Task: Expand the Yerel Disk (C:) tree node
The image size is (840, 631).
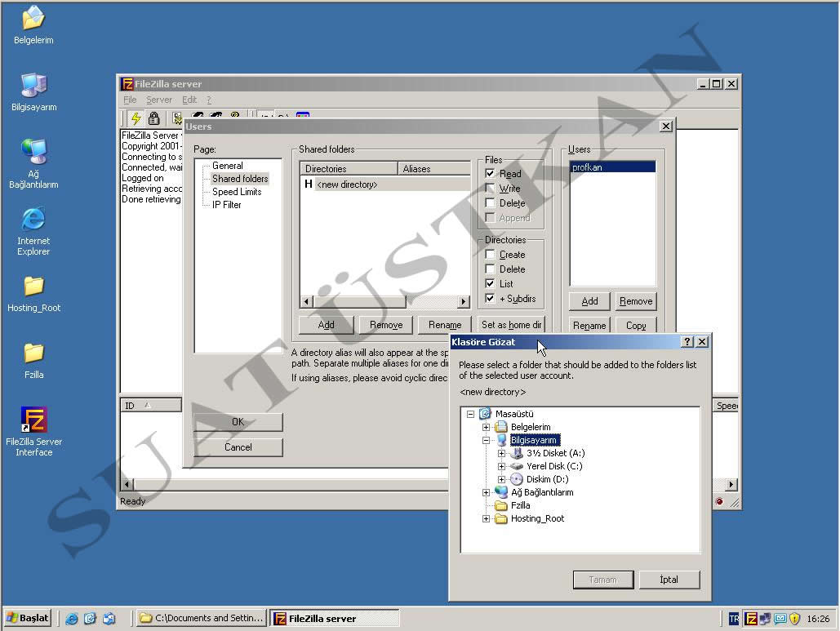Action: tap(501, 466)
